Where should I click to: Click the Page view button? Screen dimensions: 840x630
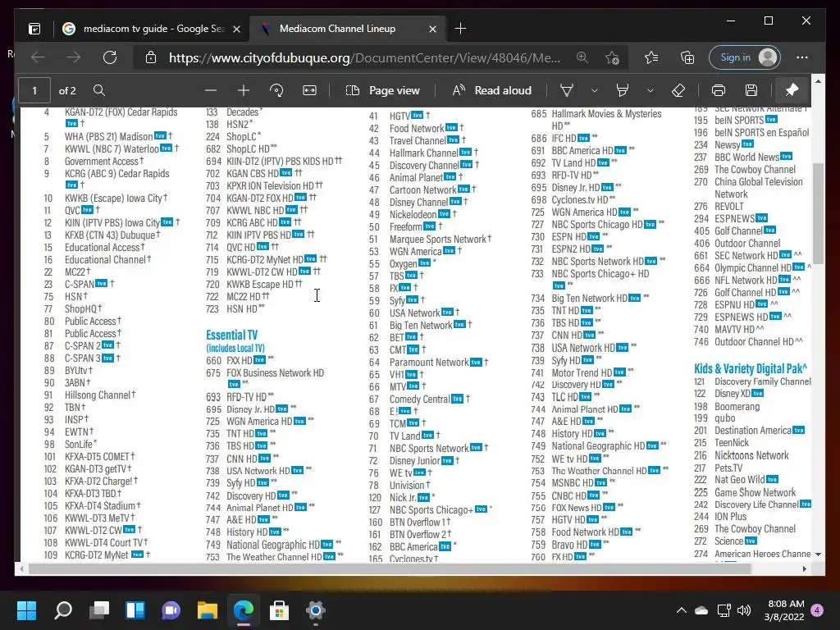pyautogui.click(x=382, y=90)
